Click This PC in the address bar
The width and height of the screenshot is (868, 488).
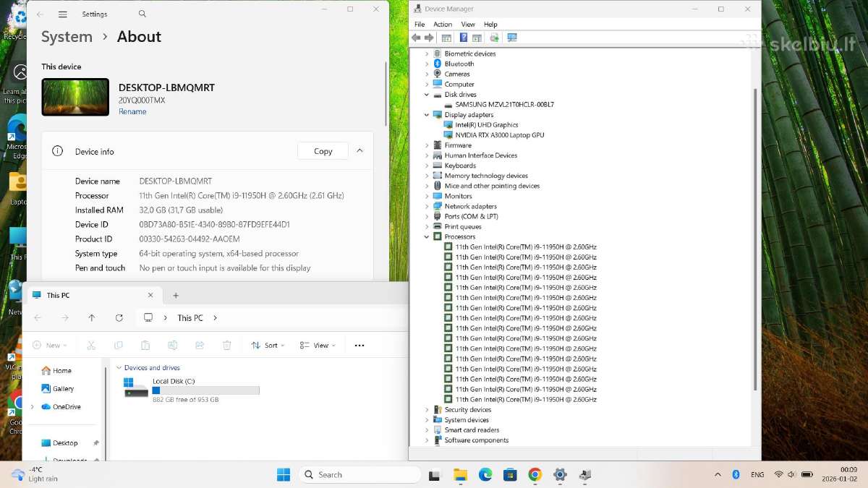(190, 318)
